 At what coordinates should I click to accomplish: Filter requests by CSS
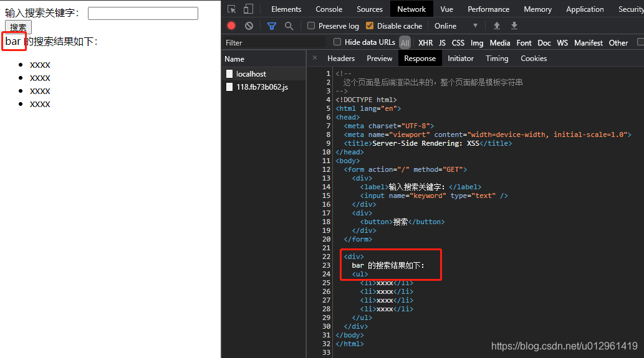458,42
